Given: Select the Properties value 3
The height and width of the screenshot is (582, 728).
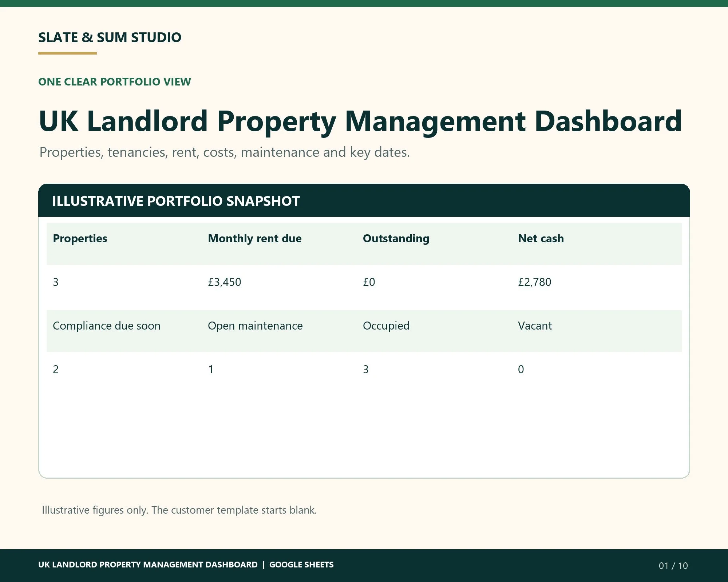Looking at the screenshot, I should 56,282.
